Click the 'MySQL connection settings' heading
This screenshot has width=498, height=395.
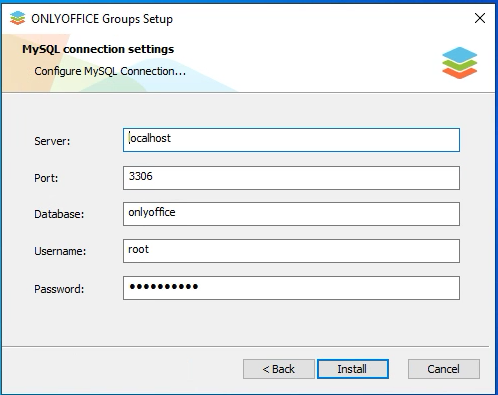point(98,49)
